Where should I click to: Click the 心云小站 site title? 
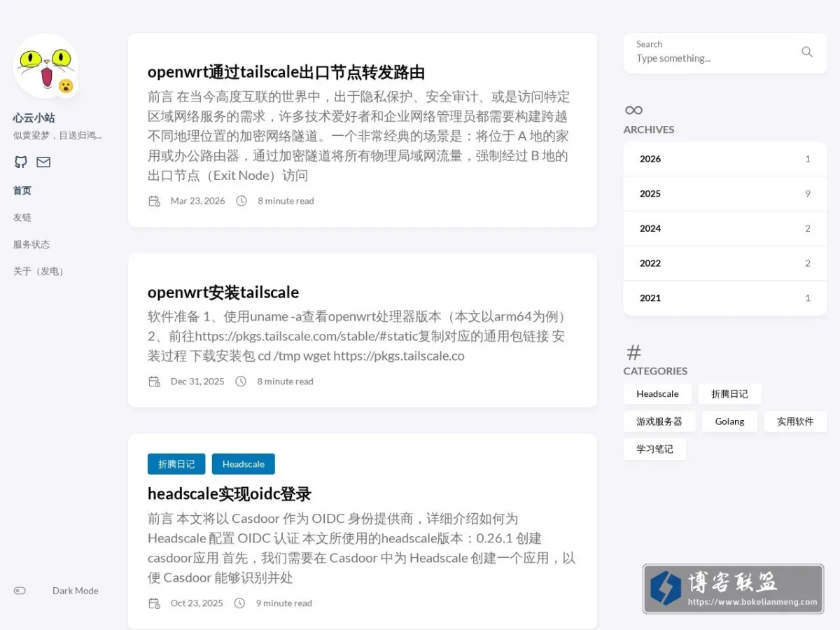point(34,118)
